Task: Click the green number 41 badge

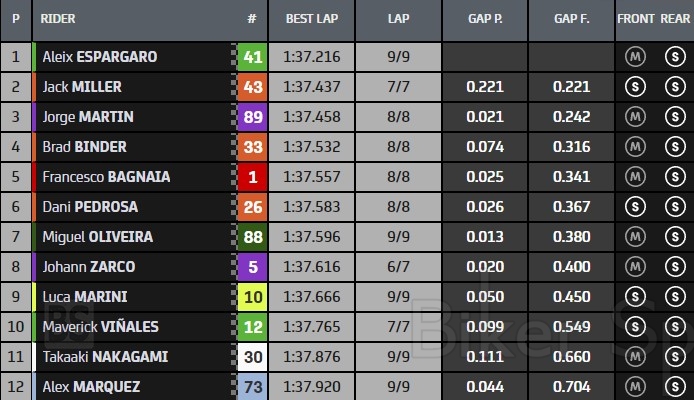Action: pos(253,57)
